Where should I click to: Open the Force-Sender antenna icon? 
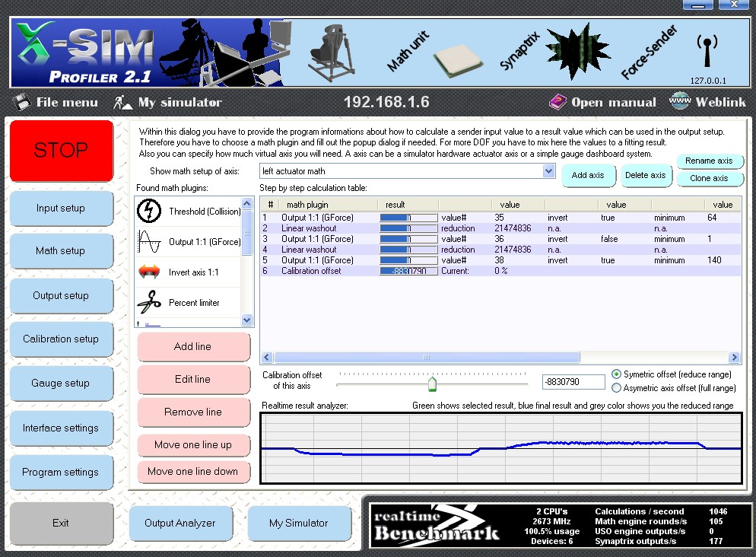tap(707, 51)
